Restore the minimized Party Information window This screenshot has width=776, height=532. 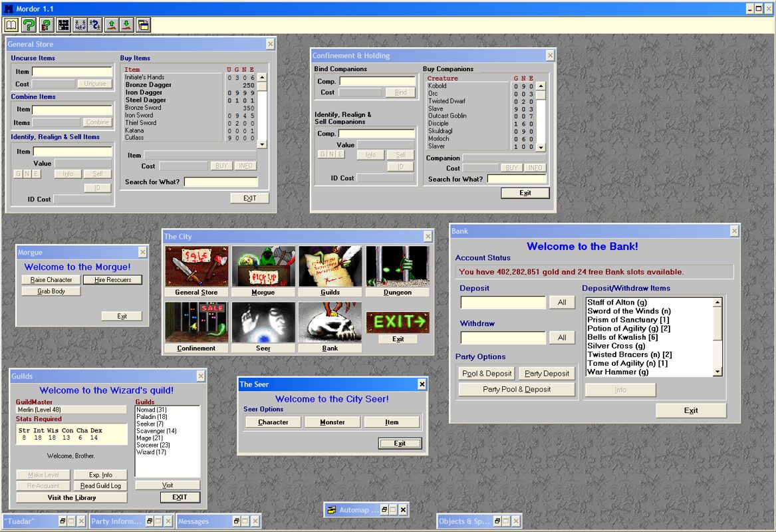150,521
